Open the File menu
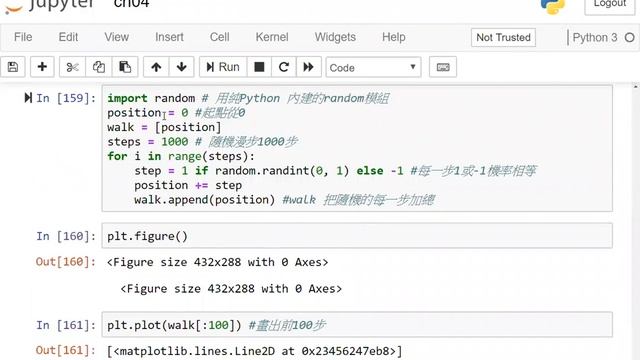The image size is (640, 360). coord(23,37)
